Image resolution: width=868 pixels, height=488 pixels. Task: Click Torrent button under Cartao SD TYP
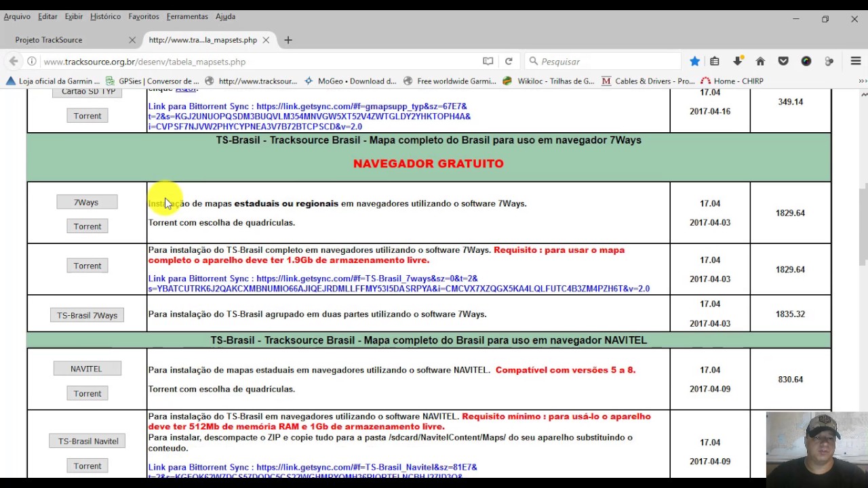[87, 116]
